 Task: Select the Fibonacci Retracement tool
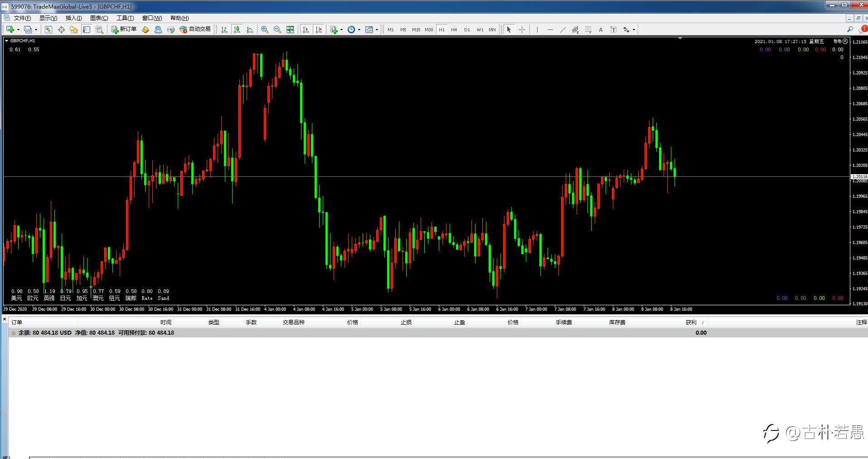point(588,29)
